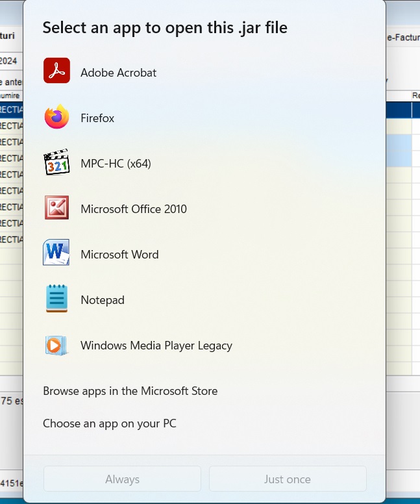The width and height of the screenshot is (420, 504).
Task: Click the Just once button
Action: pyautogui.click(x=288, y=479)
